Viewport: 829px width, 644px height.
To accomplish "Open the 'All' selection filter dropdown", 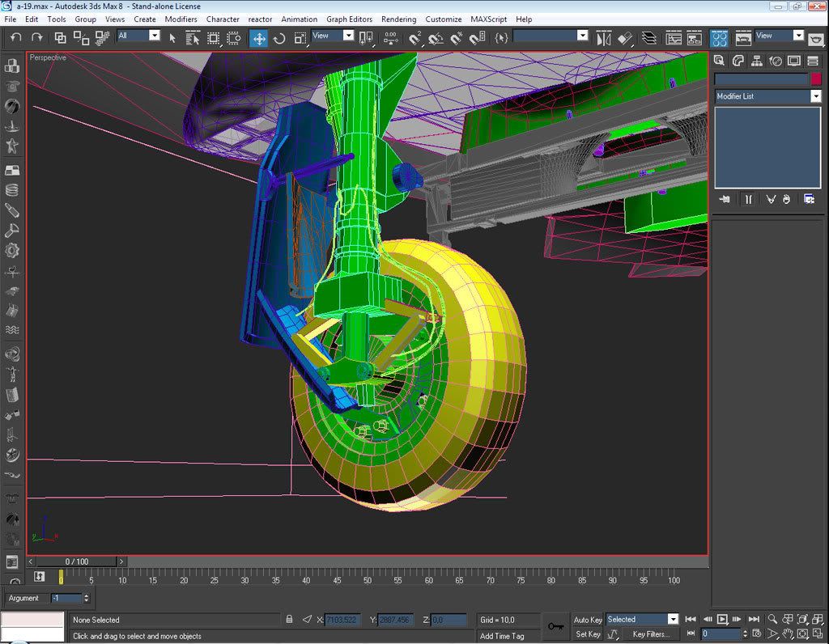I will point(154,36).
